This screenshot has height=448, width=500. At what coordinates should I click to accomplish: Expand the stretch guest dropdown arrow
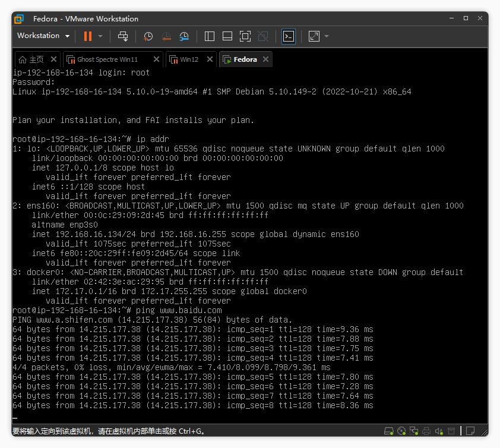(x=327, y=36)
